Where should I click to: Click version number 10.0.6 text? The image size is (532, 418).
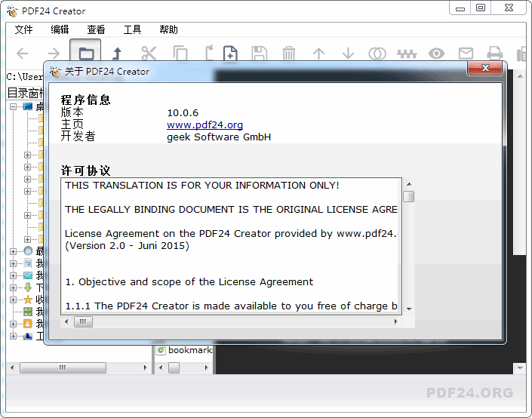[183, 112]
